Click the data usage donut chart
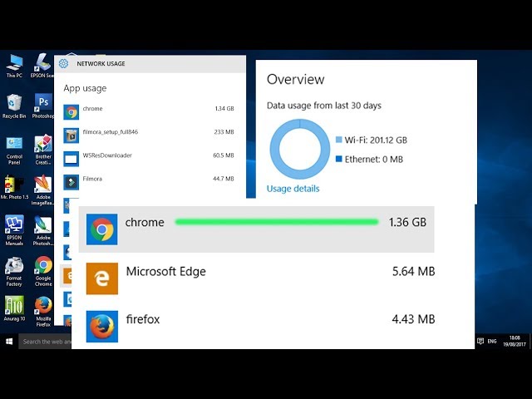Screen dimensions: 532x399 (299, 149)
